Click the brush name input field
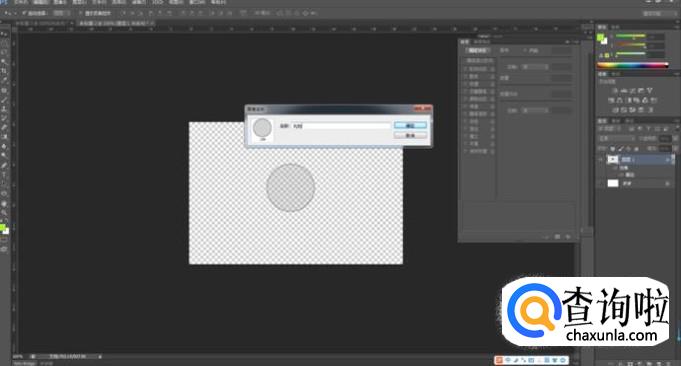 (x=341, y=126)
